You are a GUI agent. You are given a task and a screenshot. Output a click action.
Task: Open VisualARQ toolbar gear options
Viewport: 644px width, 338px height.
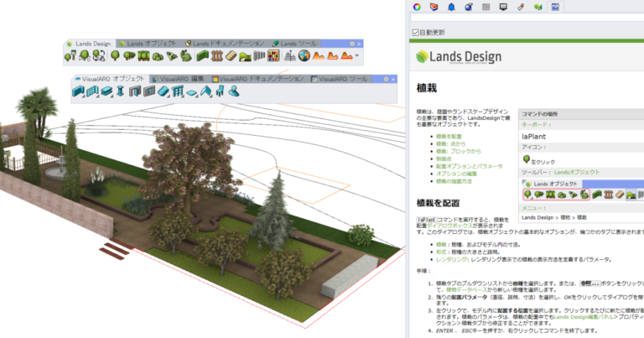tap(386, 78)
